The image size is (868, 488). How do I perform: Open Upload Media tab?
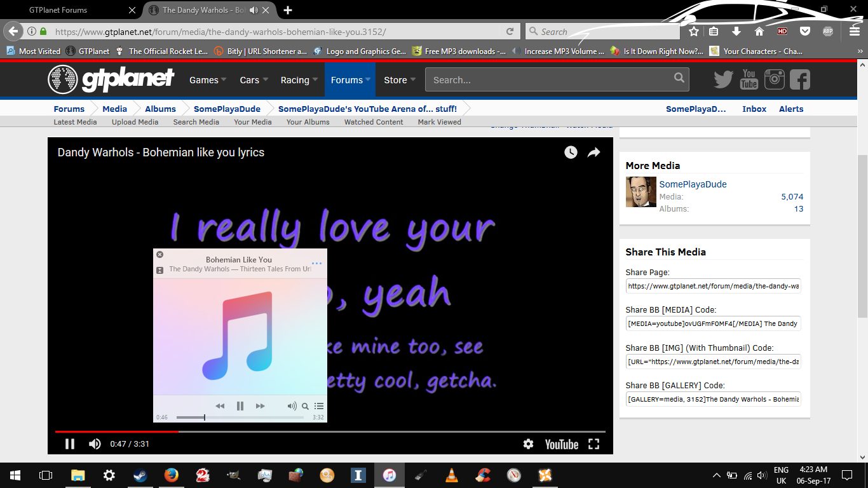click(x=135, y=122)
